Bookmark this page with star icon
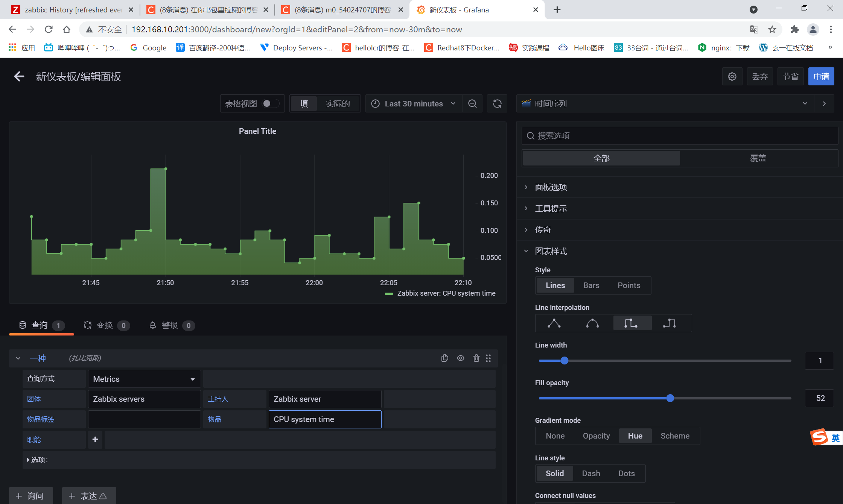The width and height of the screenshot is (843, 504). click(x=772, y=29)
